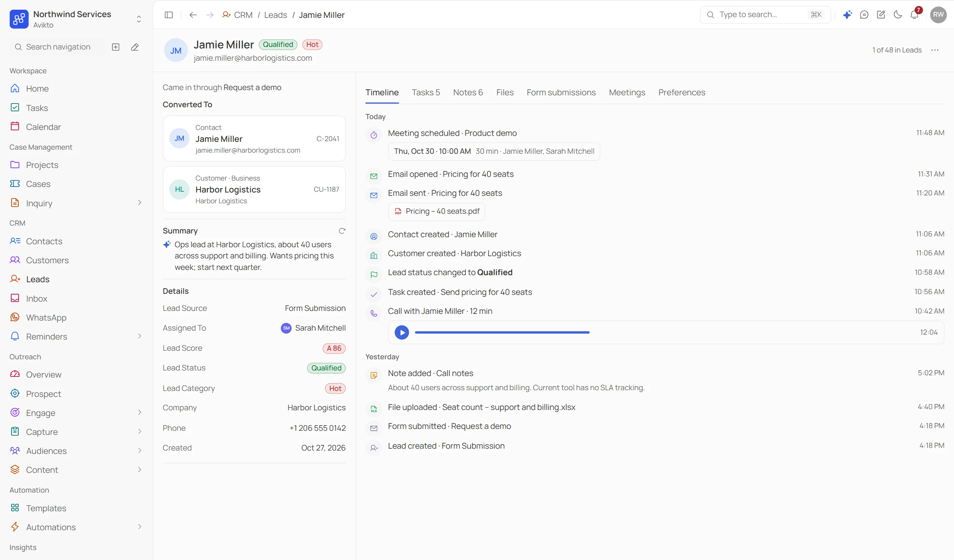Image resolution: width=954 pixels, height=560 pixels.
Task: Open the Preferences tab
Action: 682,92
